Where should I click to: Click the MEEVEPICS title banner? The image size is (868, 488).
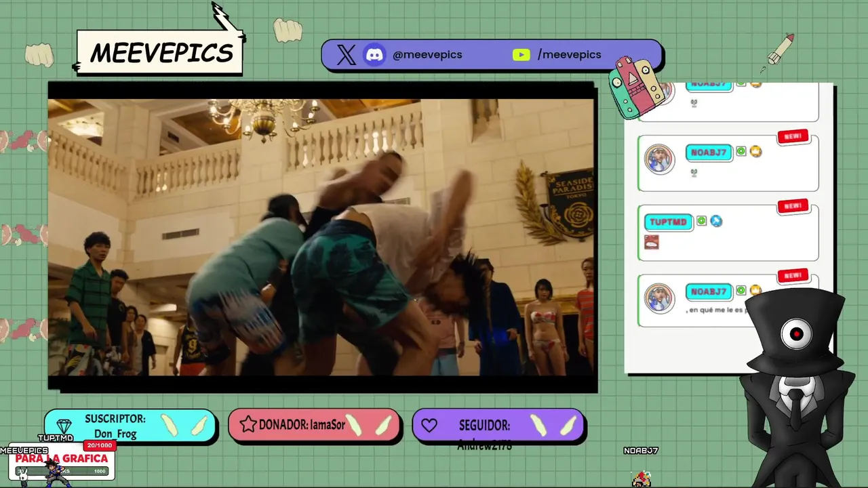pyautogui.click(x=160, y=52)
